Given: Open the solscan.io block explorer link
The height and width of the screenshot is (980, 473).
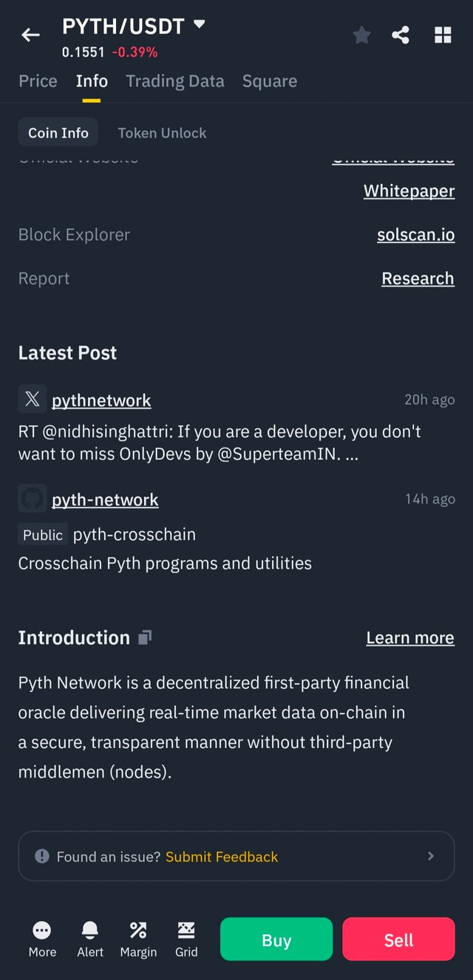Looking at the screenshot, I should coord(415,235).
